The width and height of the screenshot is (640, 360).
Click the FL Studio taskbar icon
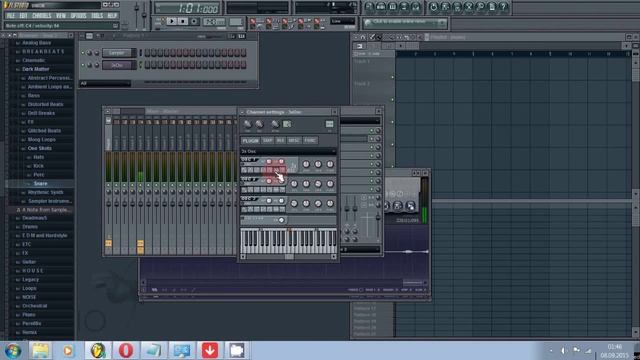coord(97,351)
